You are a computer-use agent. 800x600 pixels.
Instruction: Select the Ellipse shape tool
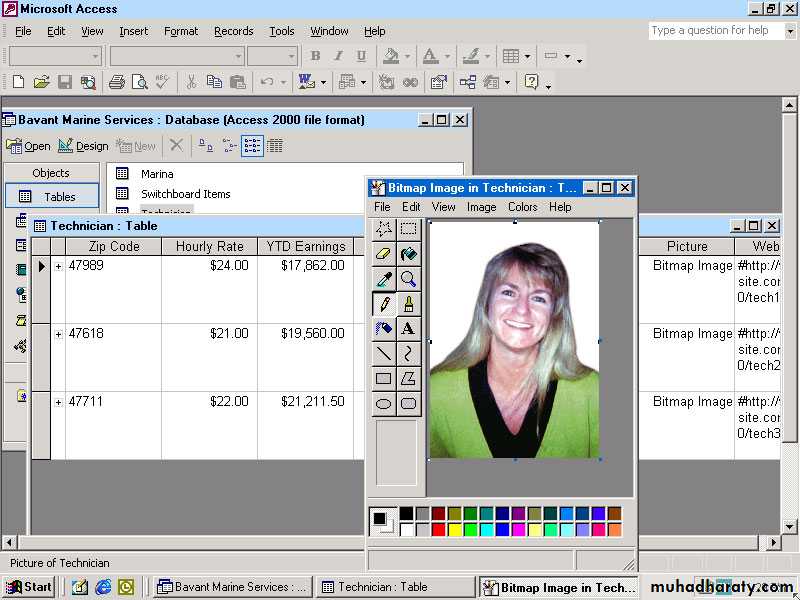384,403
